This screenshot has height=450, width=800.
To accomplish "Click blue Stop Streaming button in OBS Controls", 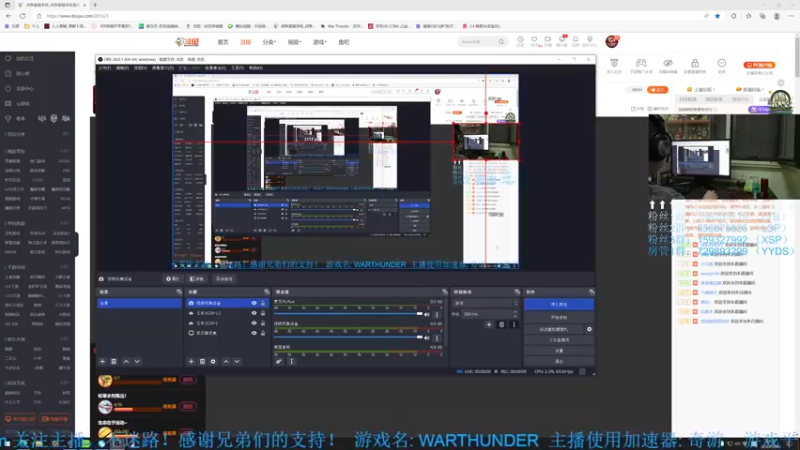I will (x=559, y=304).
